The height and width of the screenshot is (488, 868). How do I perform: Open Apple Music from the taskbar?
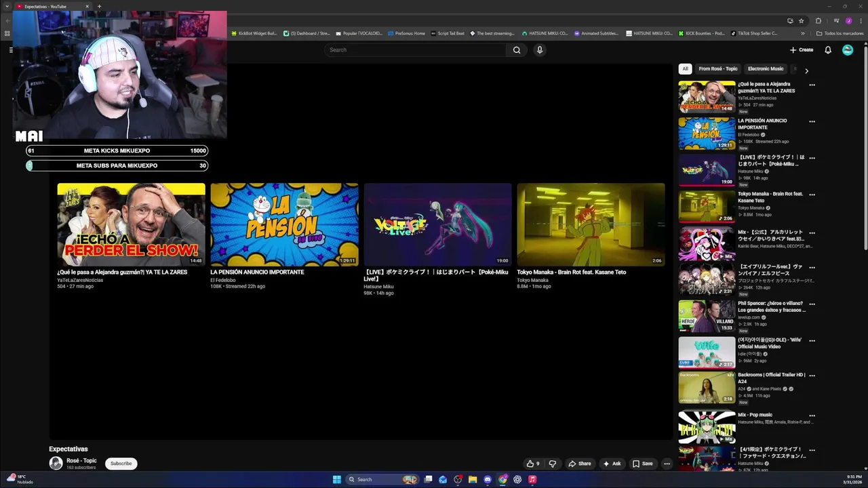click(x=532, y=479)
